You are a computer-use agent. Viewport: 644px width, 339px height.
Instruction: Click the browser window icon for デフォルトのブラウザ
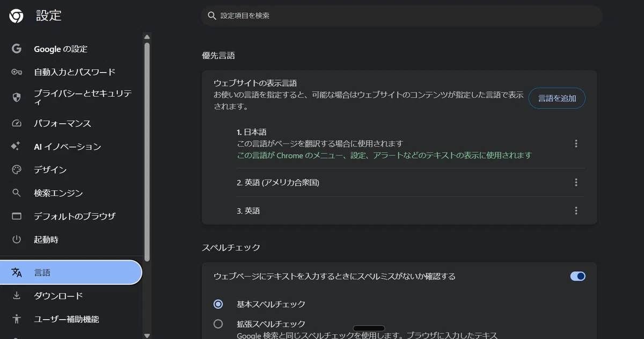click(x=17, y=216)
